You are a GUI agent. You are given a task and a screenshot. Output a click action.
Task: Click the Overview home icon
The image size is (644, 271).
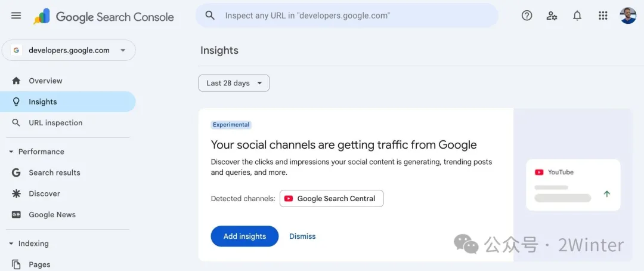tap(16, 81)
